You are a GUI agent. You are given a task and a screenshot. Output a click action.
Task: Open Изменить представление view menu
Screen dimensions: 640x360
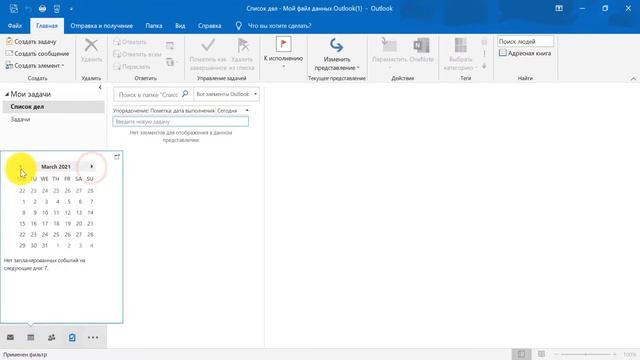tap(336, 54)
